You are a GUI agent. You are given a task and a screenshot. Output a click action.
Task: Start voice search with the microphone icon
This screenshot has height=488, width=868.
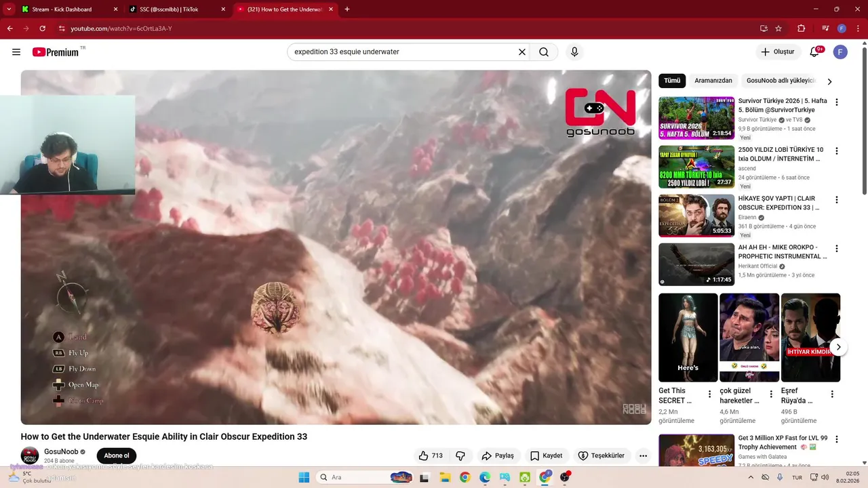coord(574,52)
